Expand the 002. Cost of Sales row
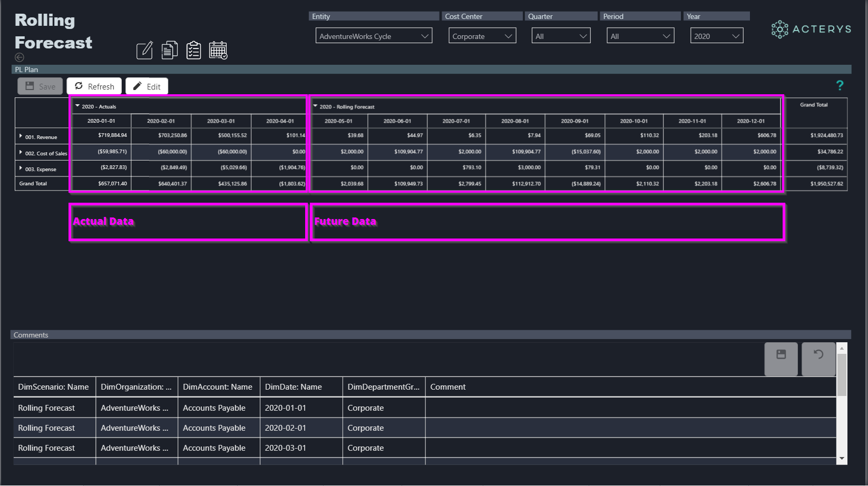This screenshot has height=486, width=868. [x=21, y=152]
